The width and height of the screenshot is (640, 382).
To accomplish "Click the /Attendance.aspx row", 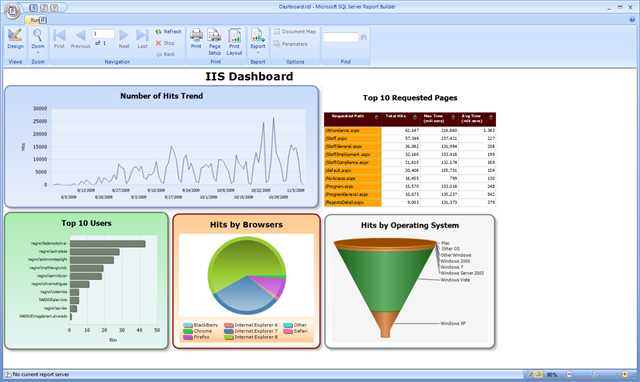I will [410, 131].
